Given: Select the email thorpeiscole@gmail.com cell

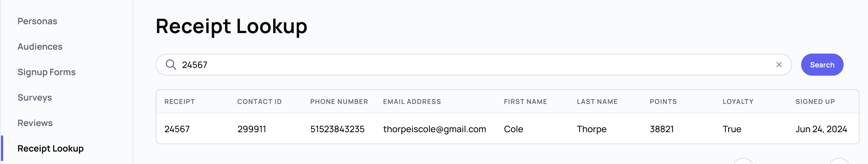Looking at the screenshot, I should pos(434,129).
